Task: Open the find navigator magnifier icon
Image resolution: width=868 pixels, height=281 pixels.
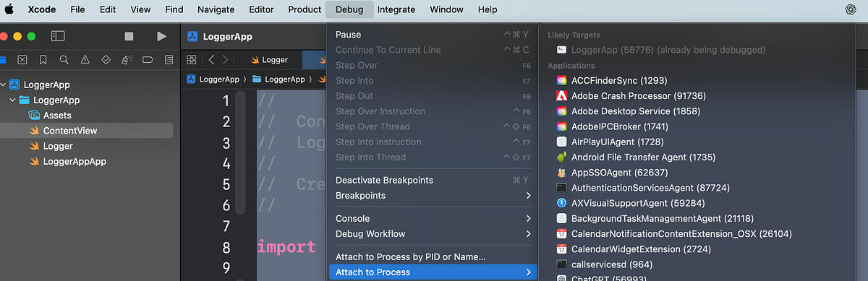Action: point(64,59)
